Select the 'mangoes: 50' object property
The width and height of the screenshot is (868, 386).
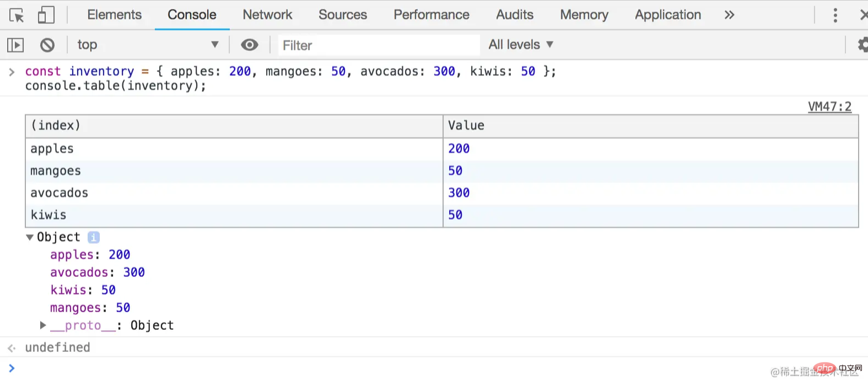90,308
